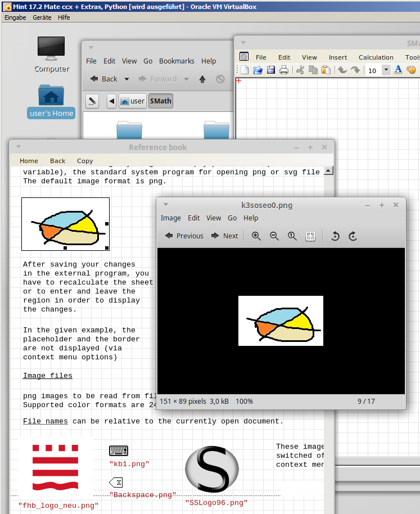
Task: Open the Calculation menu in SMath
Action: (x=376, y=57)
